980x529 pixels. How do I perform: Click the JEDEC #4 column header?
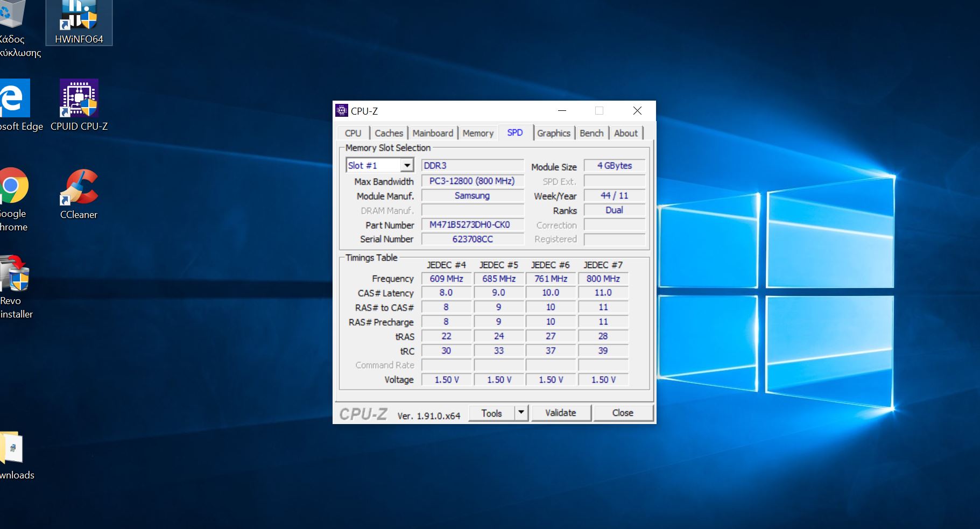pyautogui.click(x=446, y=265)
